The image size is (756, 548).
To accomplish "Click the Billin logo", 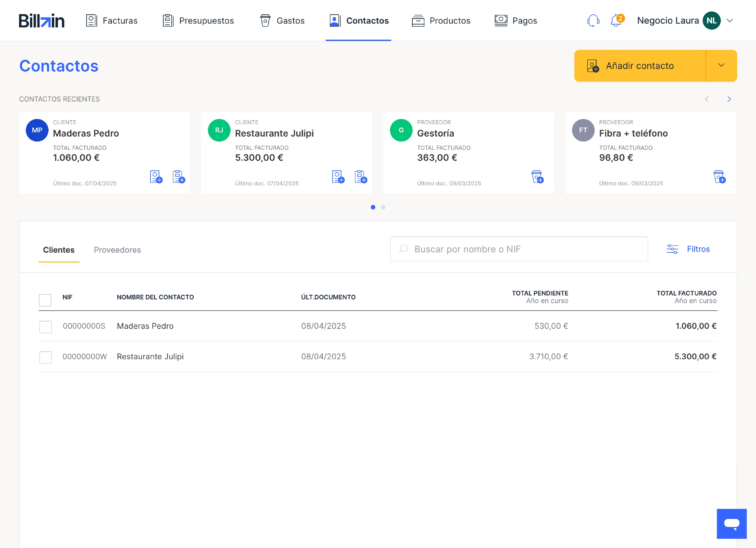I will click(42, 21).
